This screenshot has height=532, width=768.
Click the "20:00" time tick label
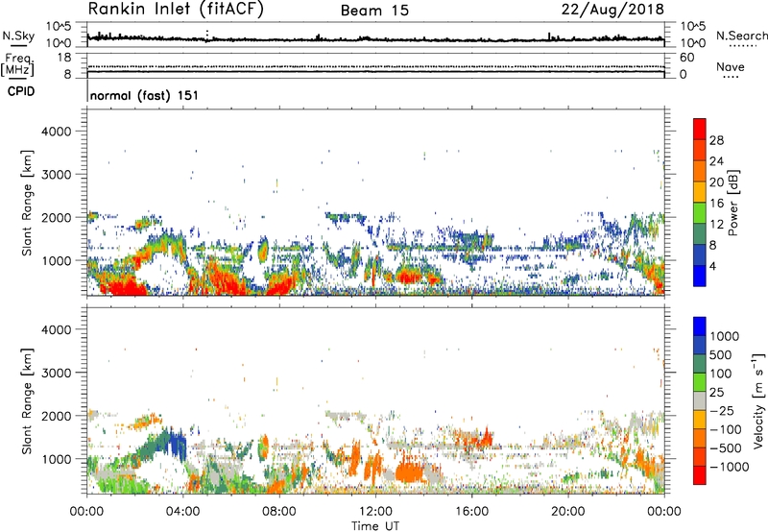pos(567,512)
